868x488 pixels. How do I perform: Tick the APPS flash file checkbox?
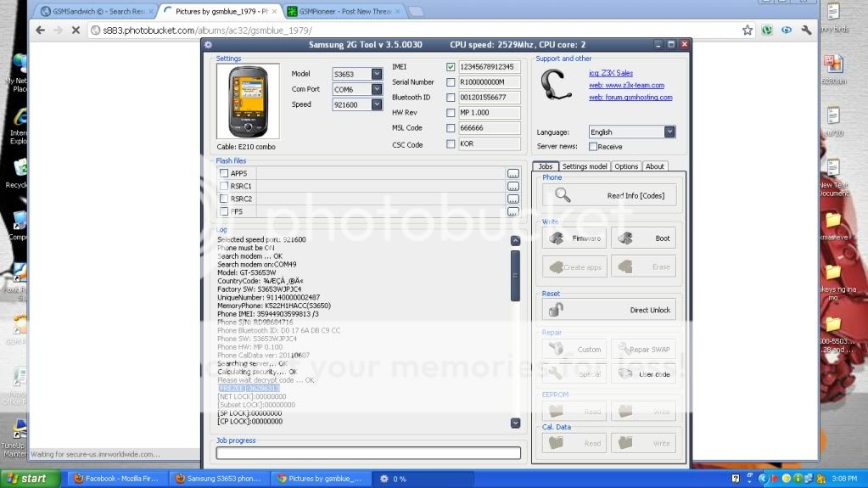tap(224, 173)
